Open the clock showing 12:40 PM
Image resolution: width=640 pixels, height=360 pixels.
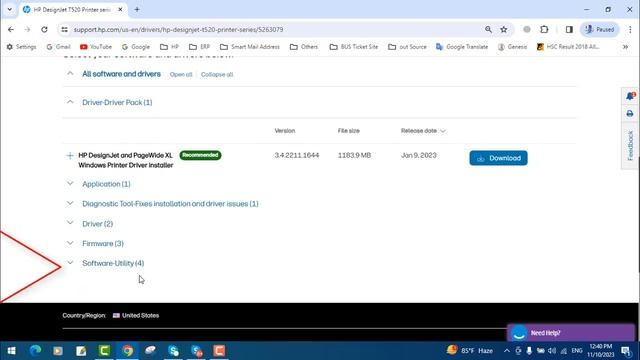600,351
